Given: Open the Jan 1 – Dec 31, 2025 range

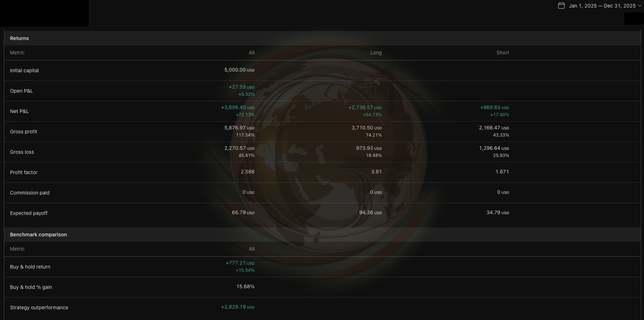Looking at the screenshot, I should point(602,6).
